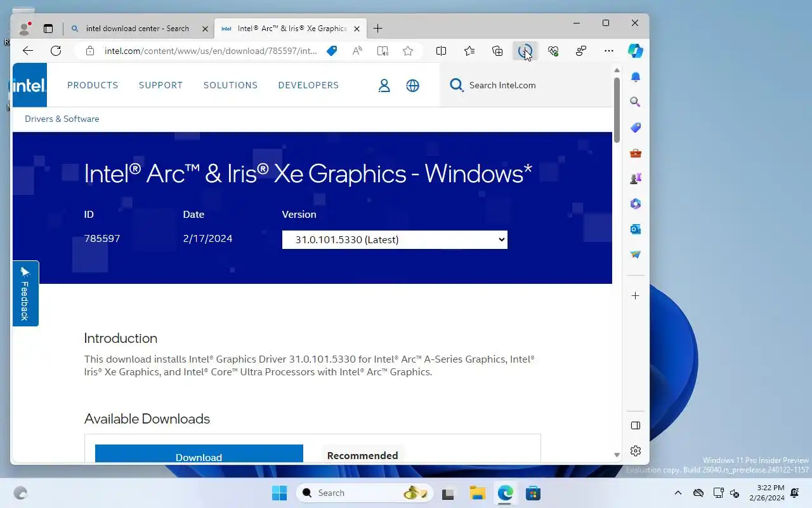Open the SUPPORT menu
This screenshot has width=812, height=508.
160,85
